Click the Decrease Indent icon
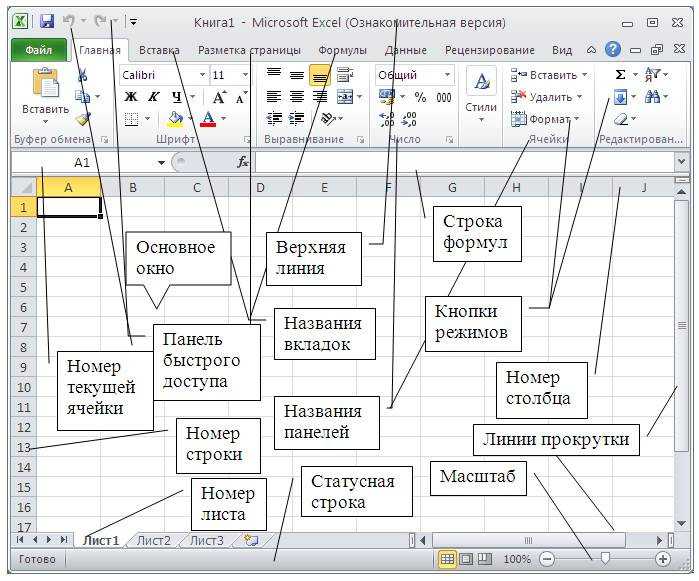Image resolution: width=699 pixels, height=581 pixels. tap(274, 119)
